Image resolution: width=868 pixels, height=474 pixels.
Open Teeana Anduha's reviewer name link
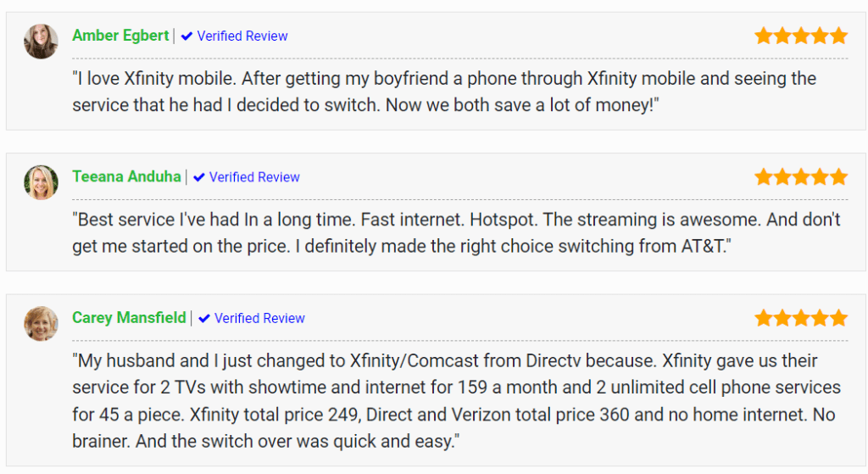pyautogui.click(x=126, y=176)
